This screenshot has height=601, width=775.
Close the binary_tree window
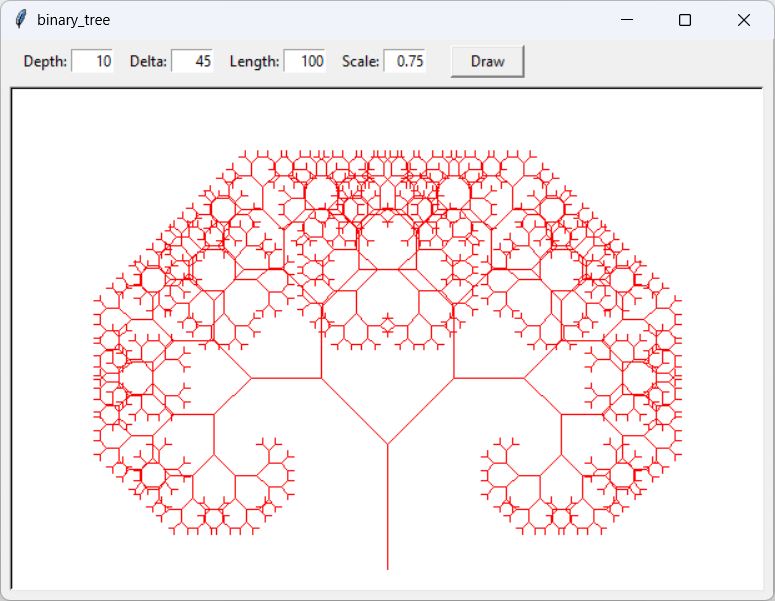point(743,20)
